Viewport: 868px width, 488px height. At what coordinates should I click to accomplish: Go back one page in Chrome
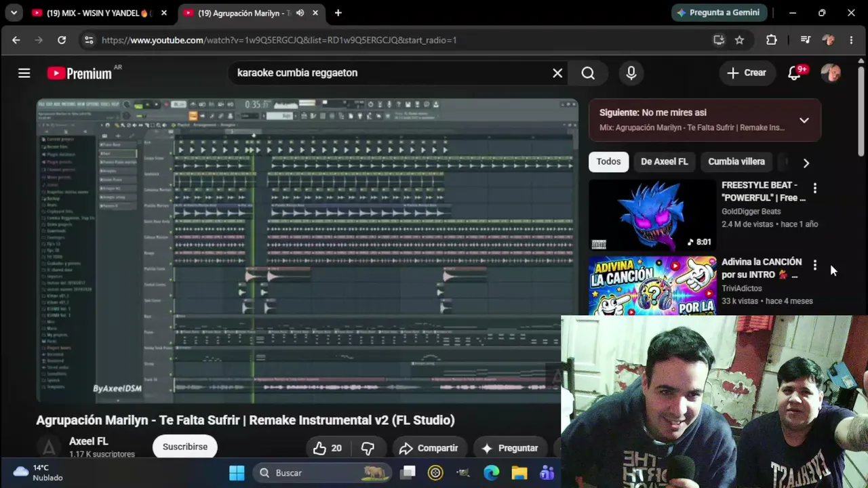tap(16, 40)
